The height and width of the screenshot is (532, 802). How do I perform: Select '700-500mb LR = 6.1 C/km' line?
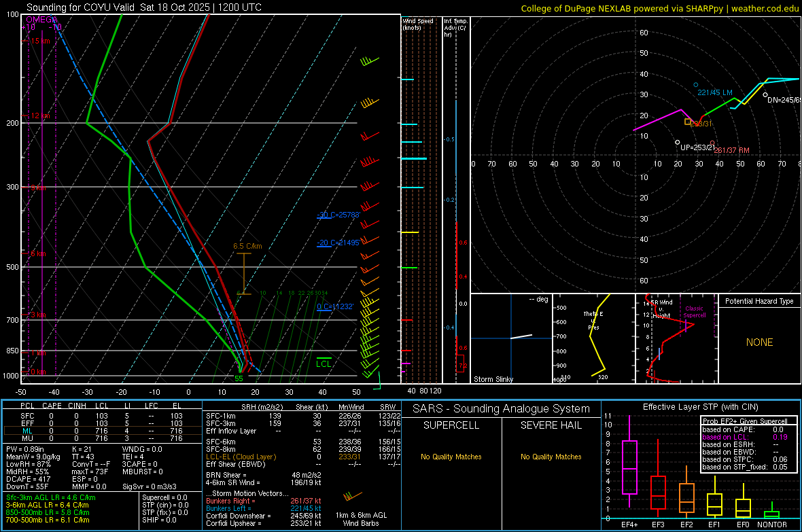[x=48, y=520]
